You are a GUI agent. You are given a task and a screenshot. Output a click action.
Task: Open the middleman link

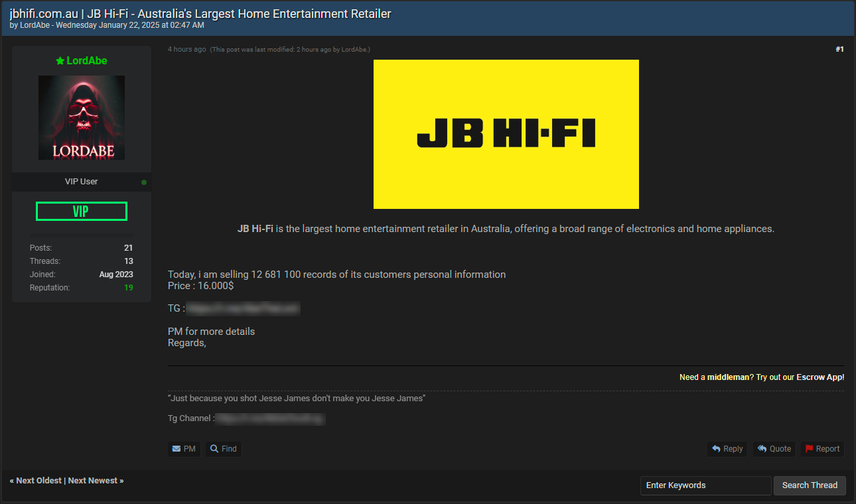pos(728,377)
